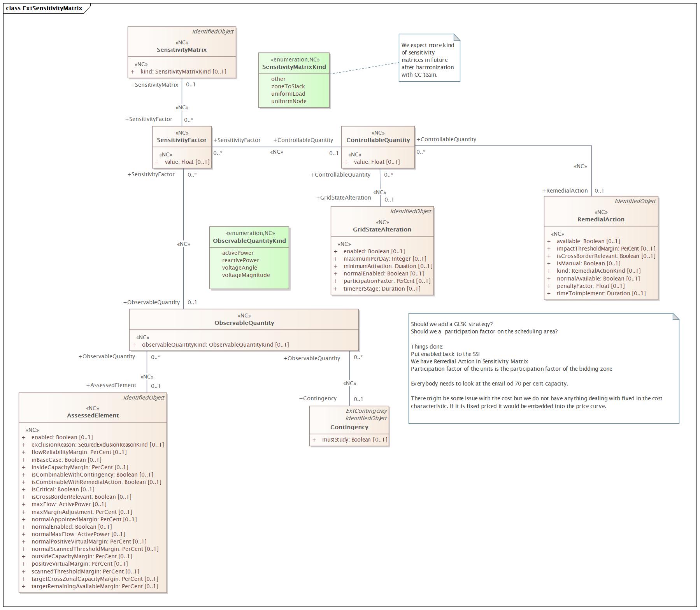Select the ObservableQuantity class title
700x610 pixels.
244,323
